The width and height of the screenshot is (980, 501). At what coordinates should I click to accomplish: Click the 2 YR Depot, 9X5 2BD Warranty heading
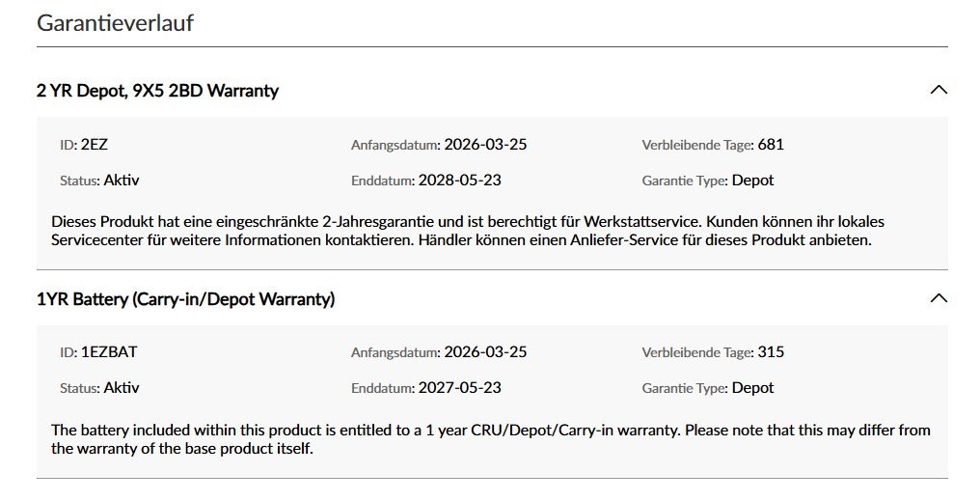(157, 91)
